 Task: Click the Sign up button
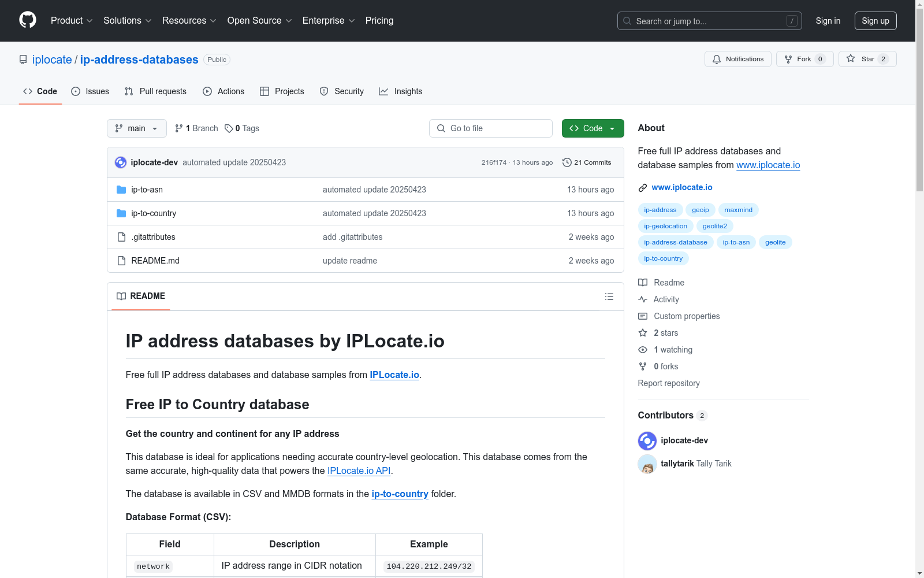875,21
